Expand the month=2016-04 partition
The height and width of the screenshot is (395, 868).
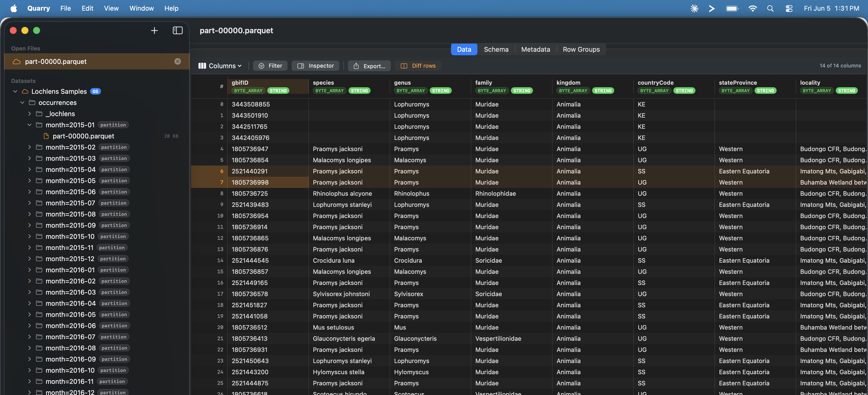click(x=29, y=303)
